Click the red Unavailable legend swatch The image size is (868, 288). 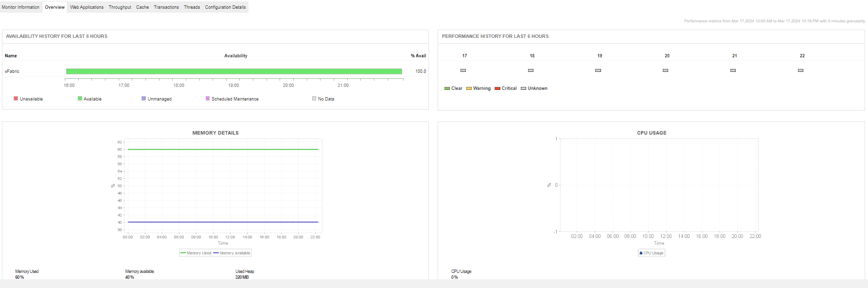[16, 99]
